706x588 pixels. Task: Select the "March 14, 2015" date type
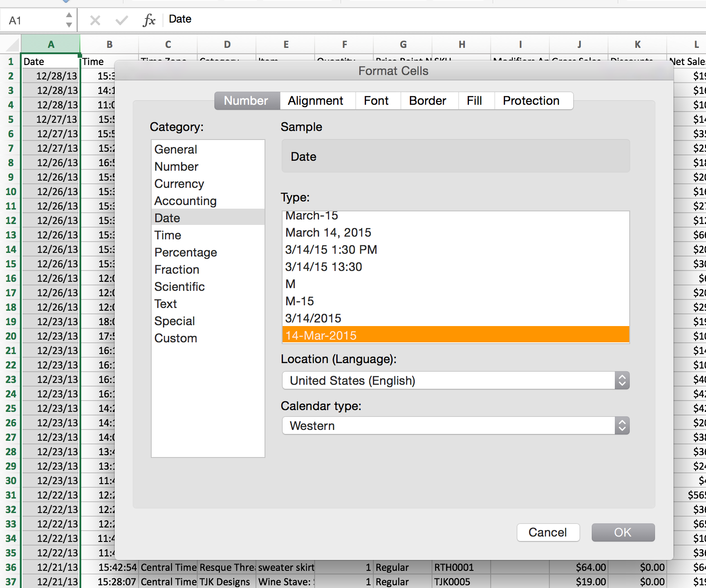click(x=328, y=233)
